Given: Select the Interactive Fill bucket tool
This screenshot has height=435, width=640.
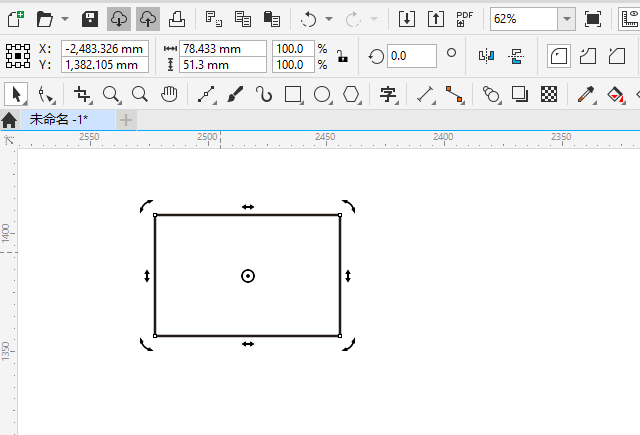Looking at the screenshot, I should [616, 95].
